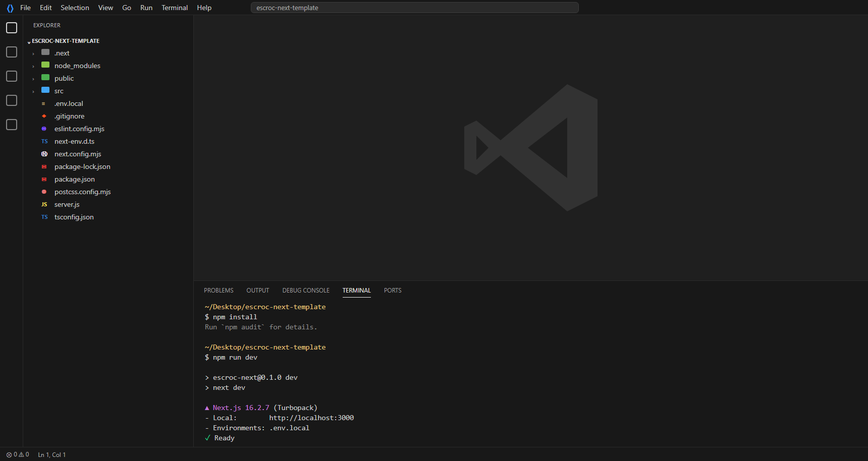Click the purple eslint.config.mjs icon
This screenshot has height=461, width=868.
coord(44,129)
